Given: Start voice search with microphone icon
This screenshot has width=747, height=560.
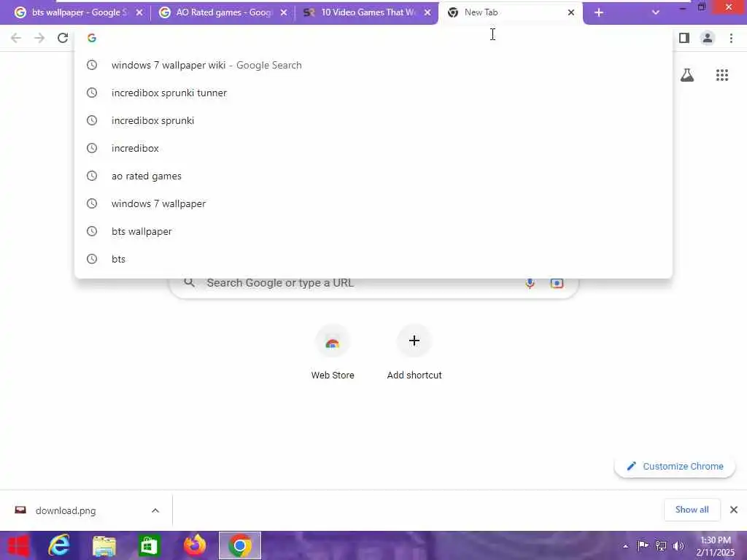Looking at the screenshot, I should (x=530, y=284).
